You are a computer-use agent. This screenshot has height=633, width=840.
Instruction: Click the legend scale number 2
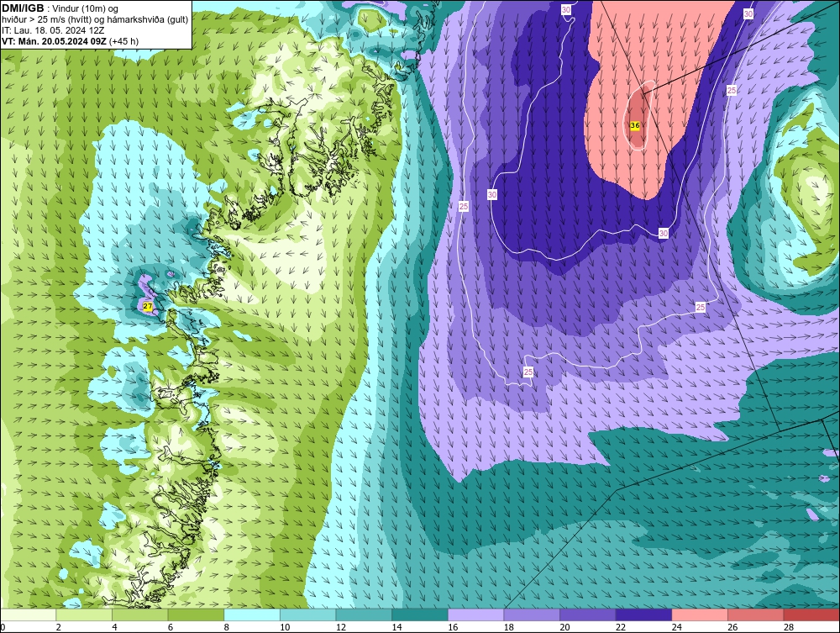point(59,627)
